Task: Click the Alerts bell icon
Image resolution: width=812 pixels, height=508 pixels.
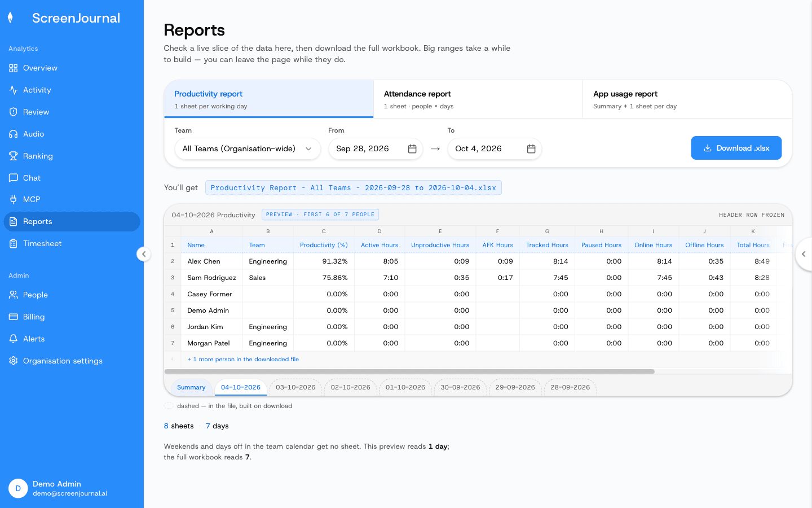Action: [x=14, y=339]
